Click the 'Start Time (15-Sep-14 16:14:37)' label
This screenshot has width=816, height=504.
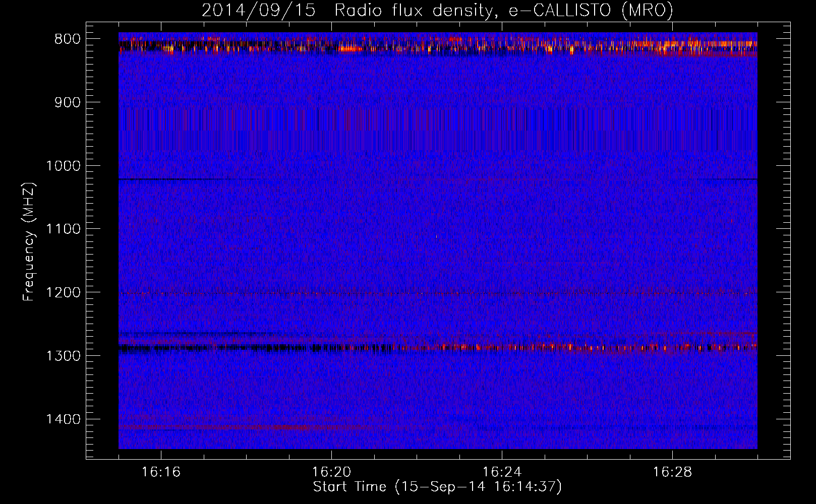click(437, 487)
